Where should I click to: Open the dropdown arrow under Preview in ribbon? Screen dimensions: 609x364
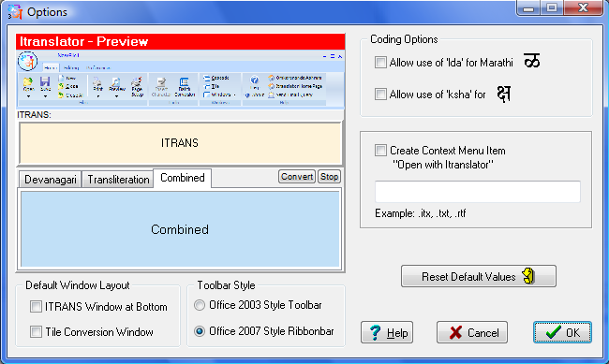116,96
